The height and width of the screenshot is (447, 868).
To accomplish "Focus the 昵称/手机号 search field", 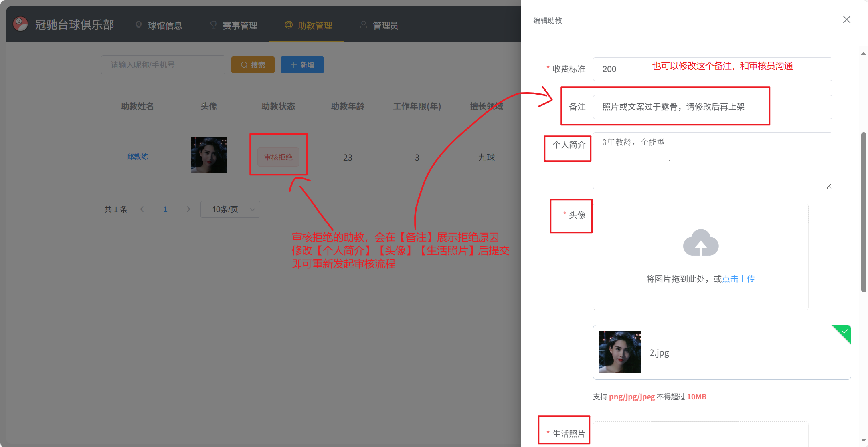I will [163, 65].
